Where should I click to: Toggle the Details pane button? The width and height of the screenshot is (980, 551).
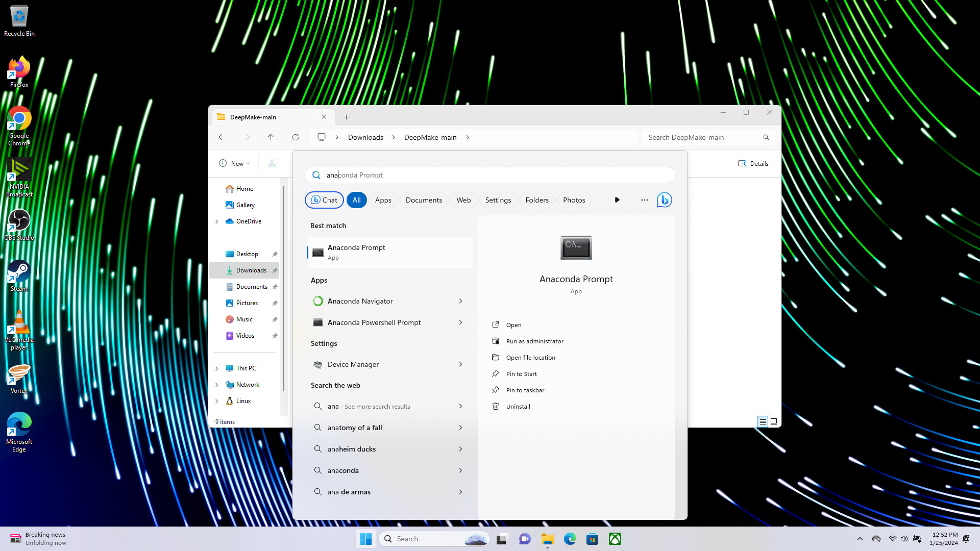pos(753,164)
